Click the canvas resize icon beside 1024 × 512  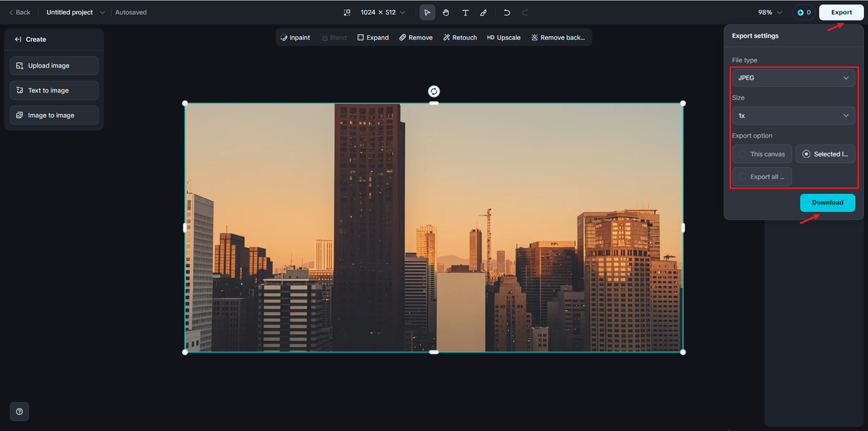(347, 12)
